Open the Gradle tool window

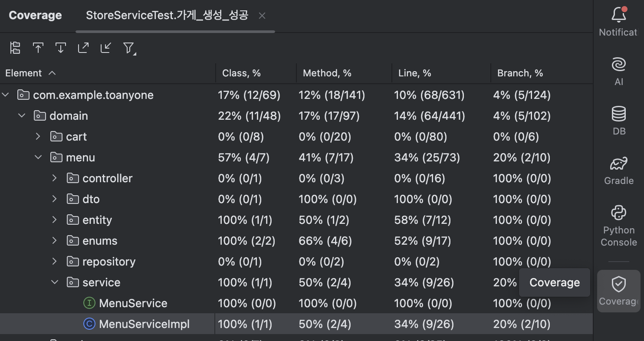tap(618, 169)
